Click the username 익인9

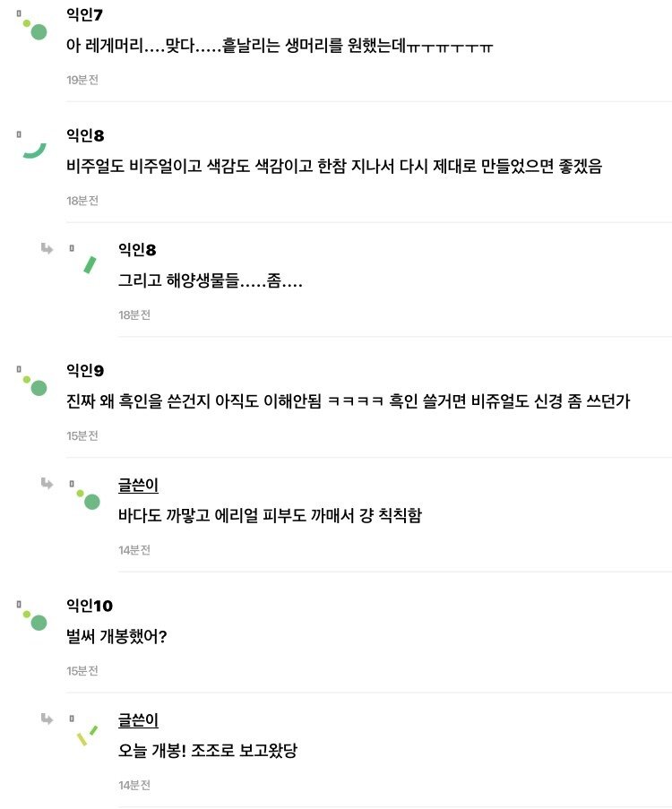pyautogui.click(x=85, y=370)
